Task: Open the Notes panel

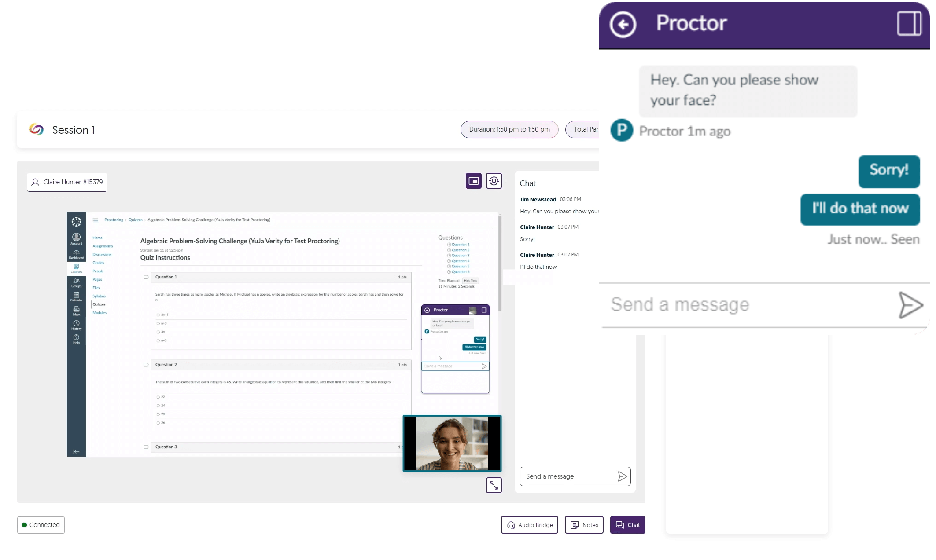Action: click(x=584, y=525)
